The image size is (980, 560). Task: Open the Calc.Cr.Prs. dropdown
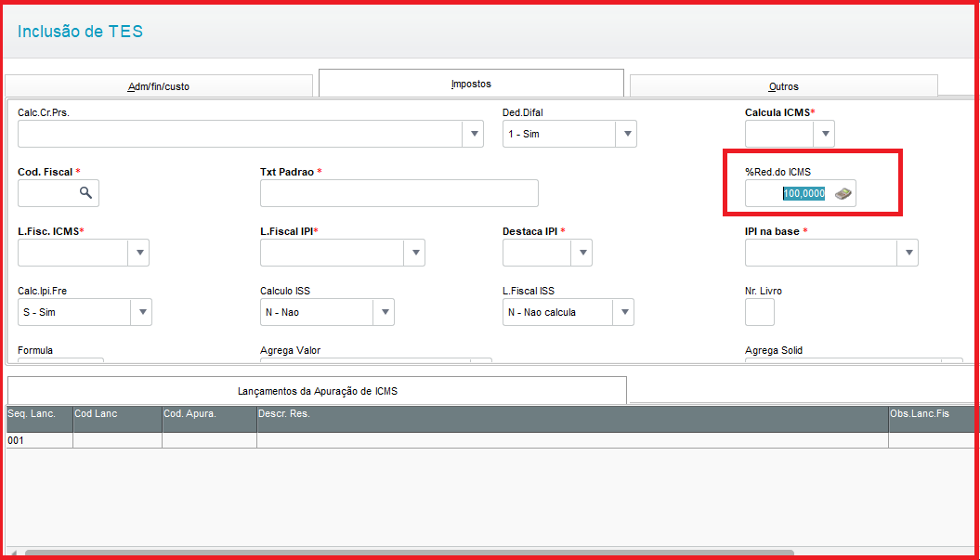pyautogui.click(x=473, y=134)
